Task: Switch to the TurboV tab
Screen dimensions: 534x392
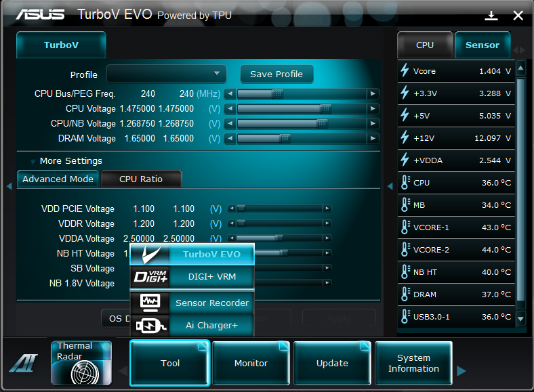Action: [61, 45]
